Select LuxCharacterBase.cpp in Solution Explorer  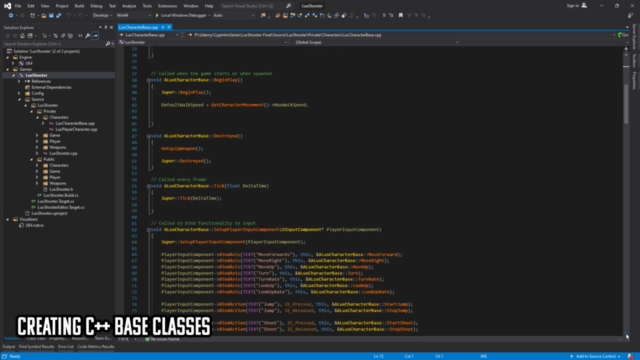point(75,123)
